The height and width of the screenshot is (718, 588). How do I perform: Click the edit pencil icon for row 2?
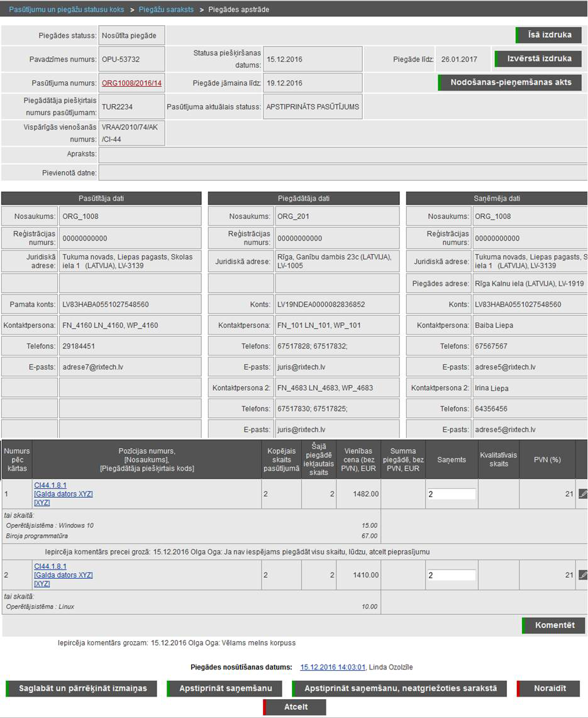(582, 575)
